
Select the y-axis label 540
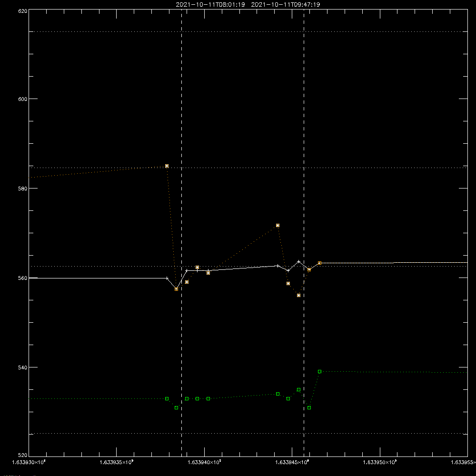(x=23, y=367)
